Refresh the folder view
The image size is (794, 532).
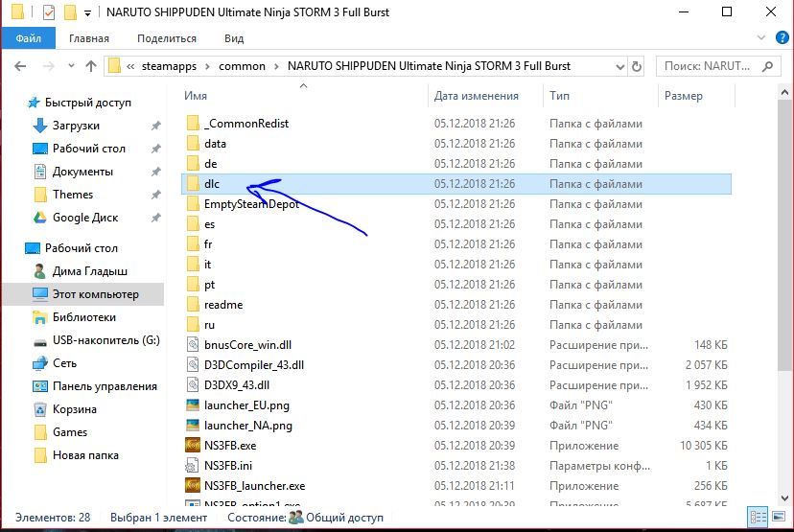pyautogui.click(x=637, y=66)
